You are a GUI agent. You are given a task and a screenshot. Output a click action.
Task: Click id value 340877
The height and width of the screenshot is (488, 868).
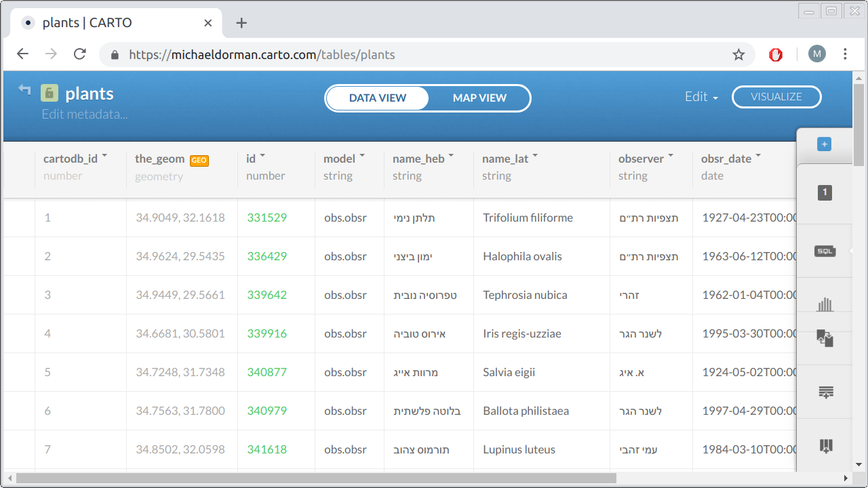pos(267,372)
